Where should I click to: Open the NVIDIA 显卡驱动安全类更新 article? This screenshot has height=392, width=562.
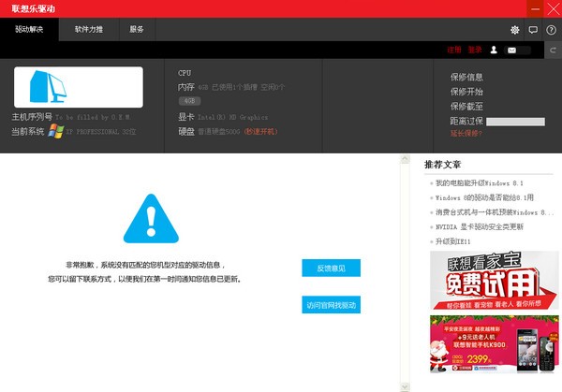click(x=479, y=226)
